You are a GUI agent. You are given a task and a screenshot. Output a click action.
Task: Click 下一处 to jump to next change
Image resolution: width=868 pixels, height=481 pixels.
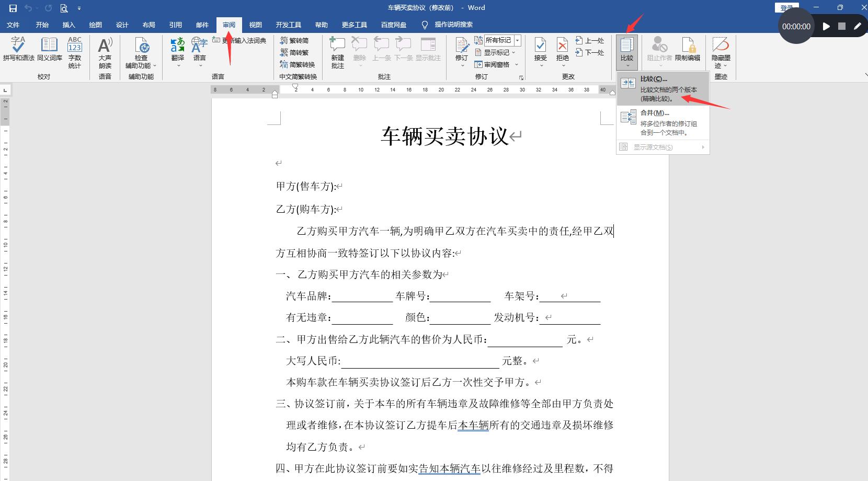tap(590, 52)
